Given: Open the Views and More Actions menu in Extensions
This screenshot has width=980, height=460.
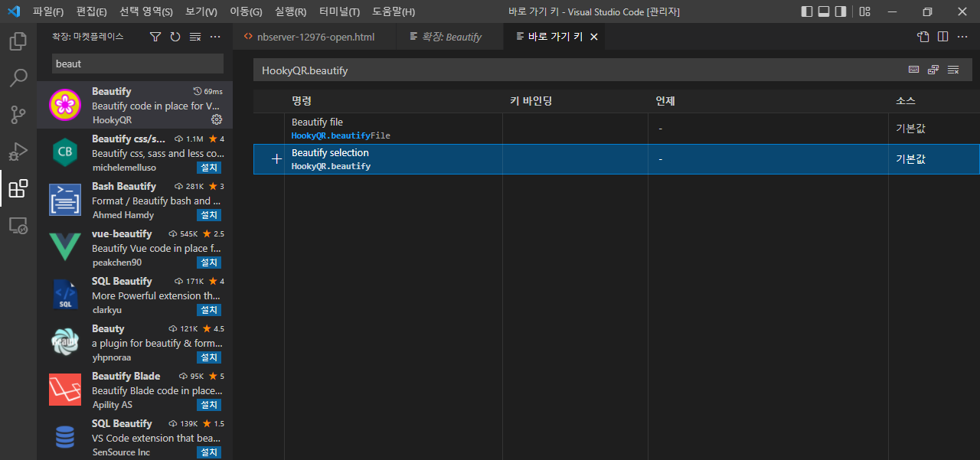Looking at the screenshot, I should pyautogui.click(x=214, y=36).
